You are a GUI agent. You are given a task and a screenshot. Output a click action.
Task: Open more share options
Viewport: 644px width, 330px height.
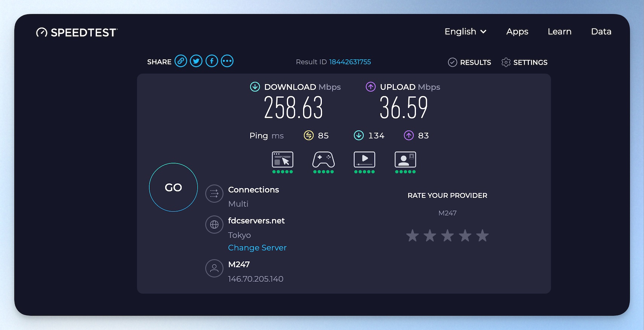tap(227, 61)
